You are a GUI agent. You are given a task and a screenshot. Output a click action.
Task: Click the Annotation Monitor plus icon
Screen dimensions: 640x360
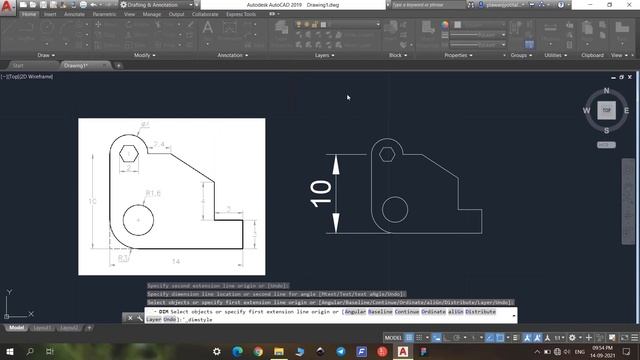589,338
